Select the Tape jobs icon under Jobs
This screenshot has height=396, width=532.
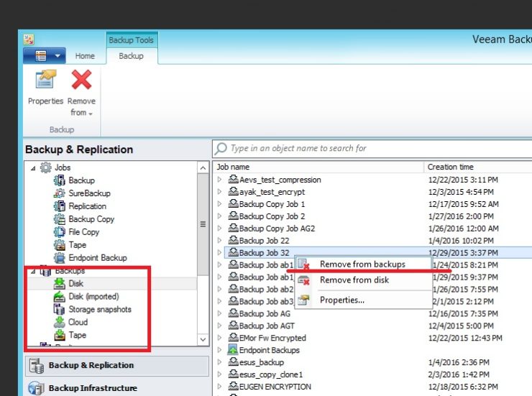click(x=60, y=245)
